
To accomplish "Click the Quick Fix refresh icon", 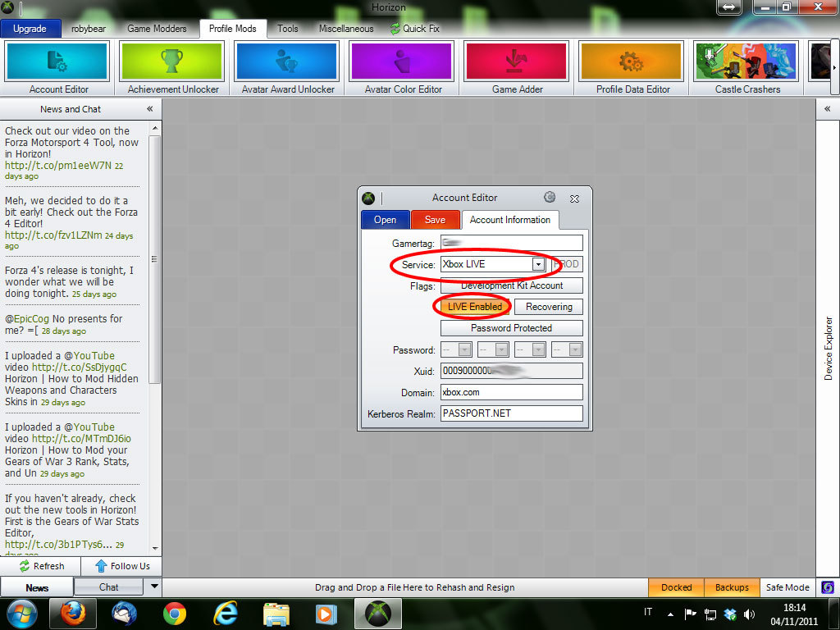I will (395, 29).
